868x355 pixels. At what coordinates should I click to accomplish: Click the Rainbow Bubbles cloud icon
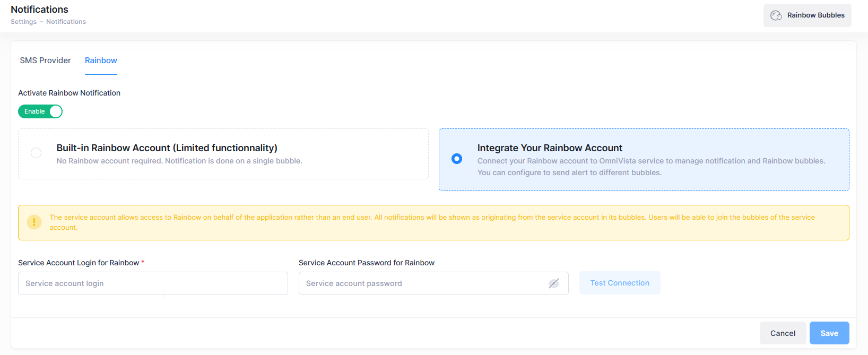click(776, 15)
